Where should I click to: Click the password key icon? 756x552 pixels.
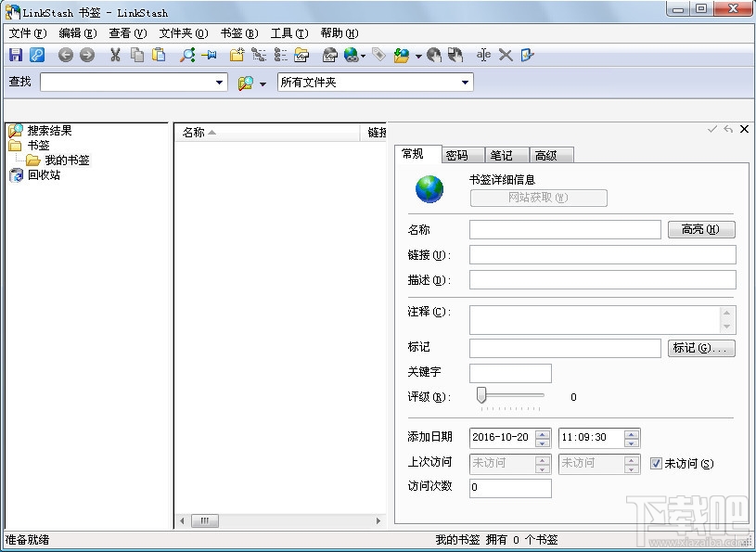click(x=37, y=55)
